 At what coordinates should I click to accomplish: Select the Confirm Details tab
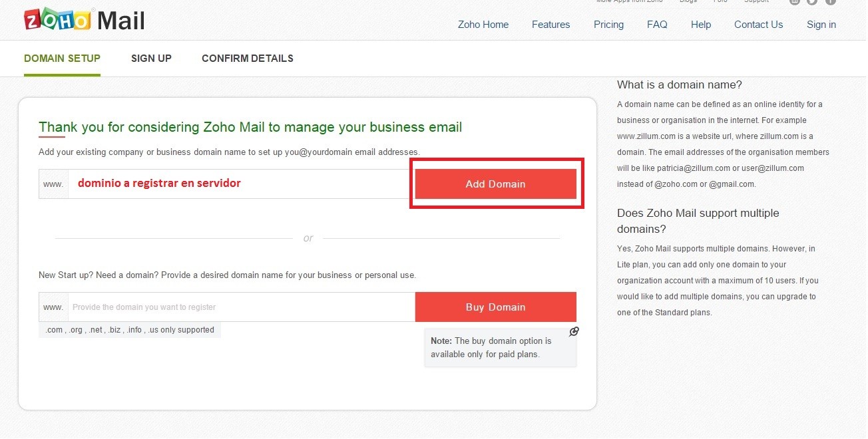pos(247,59)
